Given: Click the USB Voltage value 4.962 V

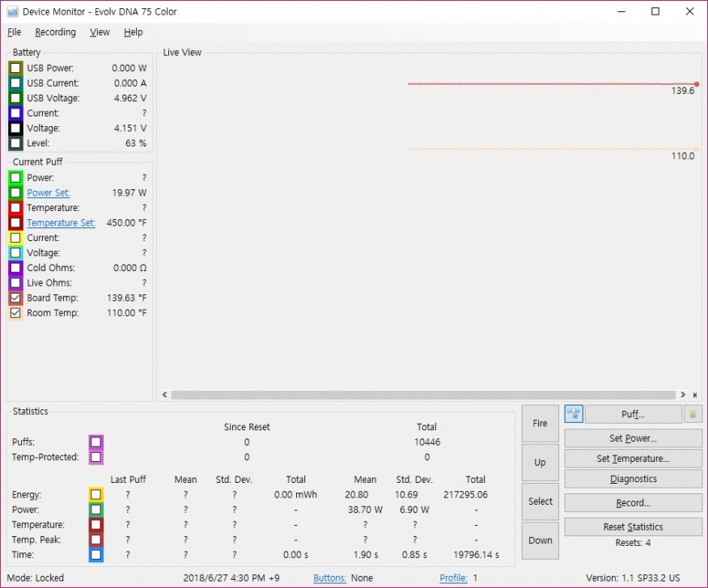Looking at the screenshot, I should (x=130, y=98).
